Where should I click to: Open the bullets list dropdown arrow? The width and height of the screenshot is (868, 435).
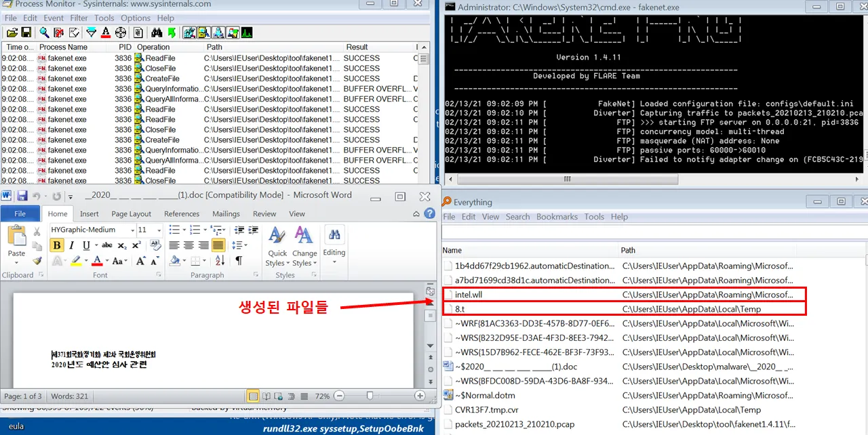pyautogui.click(x=184, y=230)
